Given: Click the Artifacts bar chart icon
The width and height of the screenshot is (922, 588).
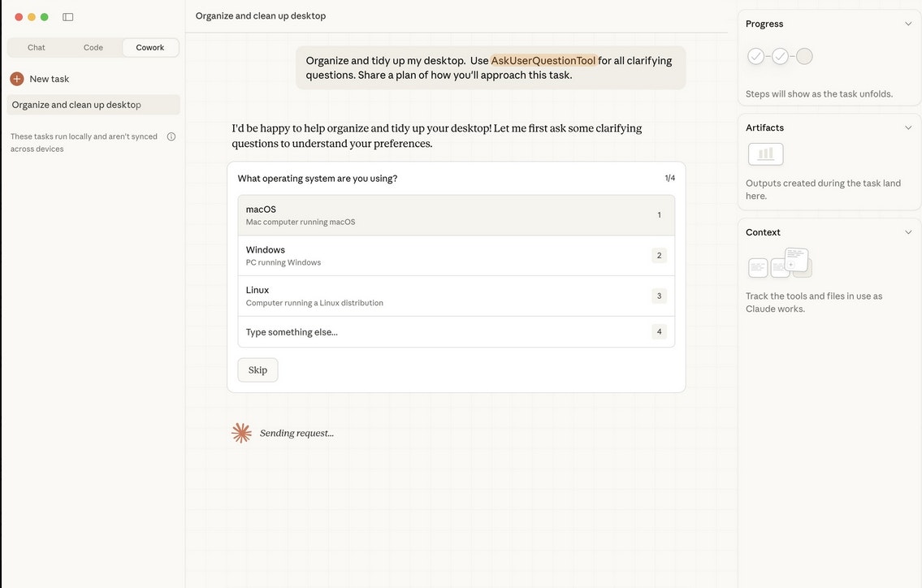Looking at the screenshot, I should point(764,153).
